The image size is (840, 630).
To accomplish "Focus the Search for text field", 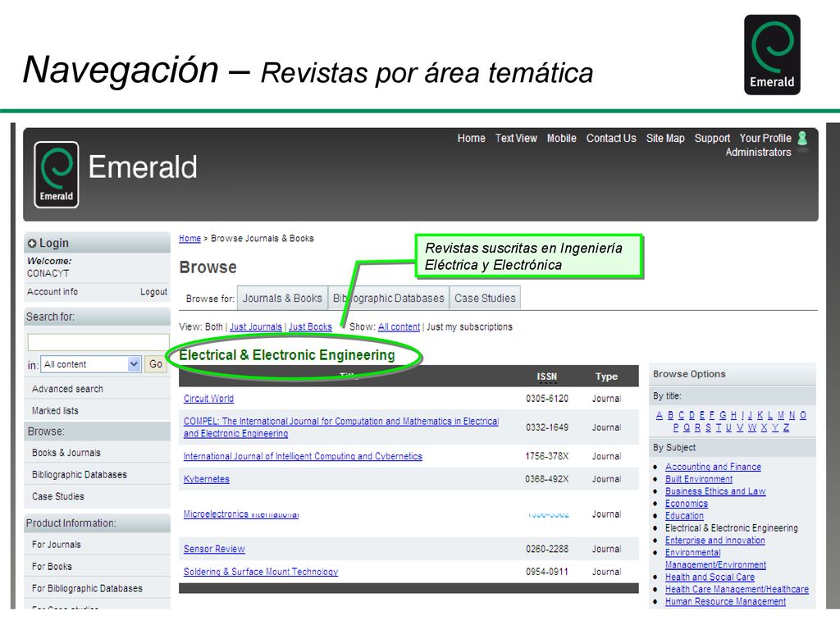I will (98, 342).
